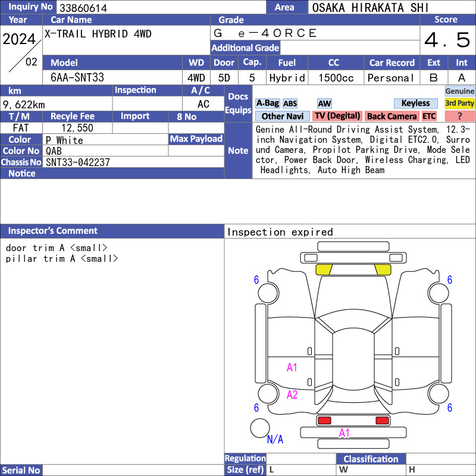The image size is (476, 476).
Task: Click the N/A spare tire label
Action: pyautogui.click(x=275, y=439)
